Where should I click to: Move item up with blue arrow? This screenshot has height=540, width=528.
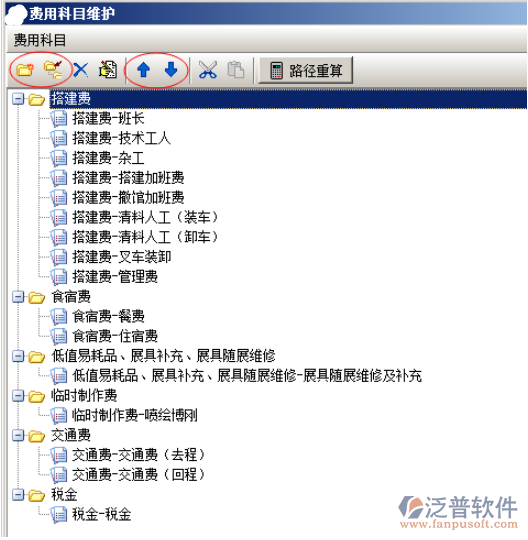[143, 70]
